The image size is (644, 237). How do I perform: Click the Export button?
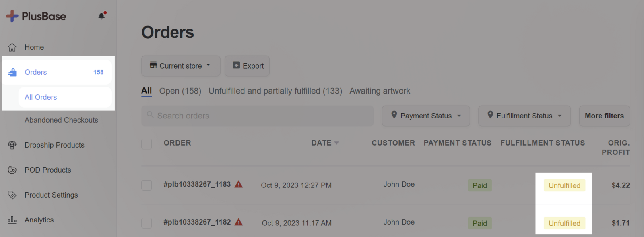247,66
